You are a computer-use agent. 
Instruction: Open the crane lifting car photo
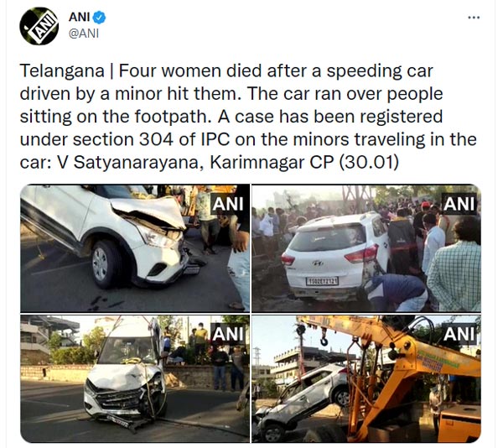[x=366, y=378]
